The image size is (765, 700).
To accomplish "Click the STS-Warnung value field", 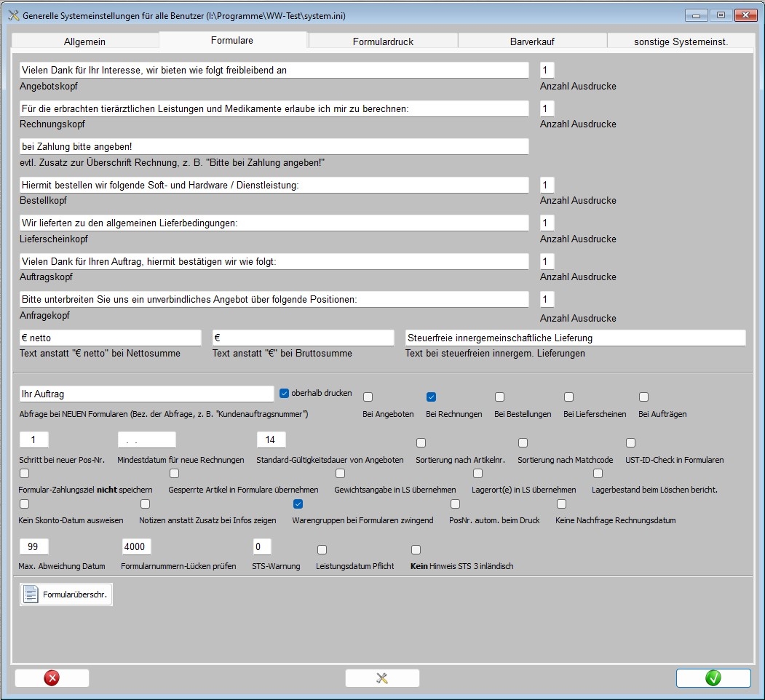I will 262,546.
